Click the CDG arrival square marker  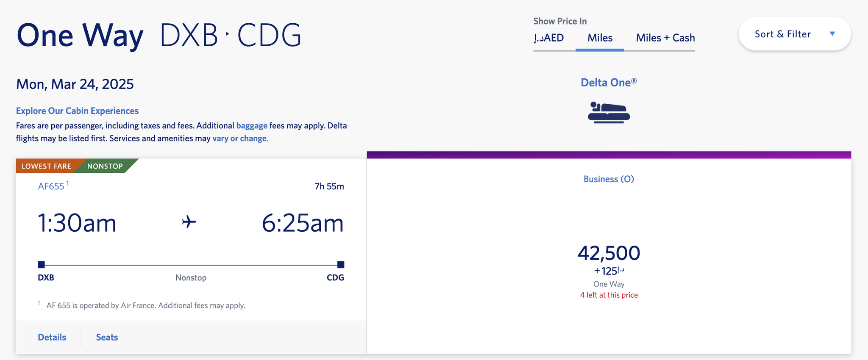pyautogui.click(x=341, y=264)
